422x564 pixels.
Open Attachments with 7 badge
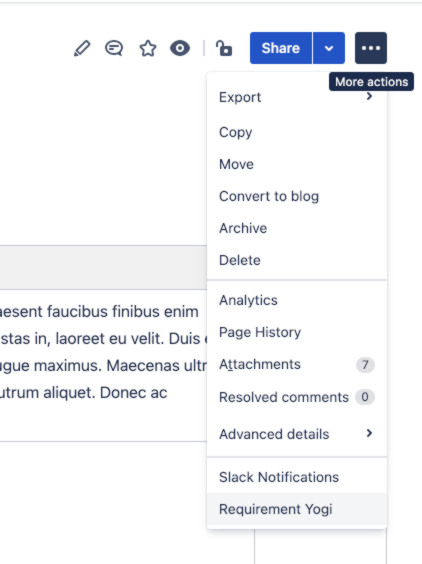pyautogui.click(x=297, y=364)
